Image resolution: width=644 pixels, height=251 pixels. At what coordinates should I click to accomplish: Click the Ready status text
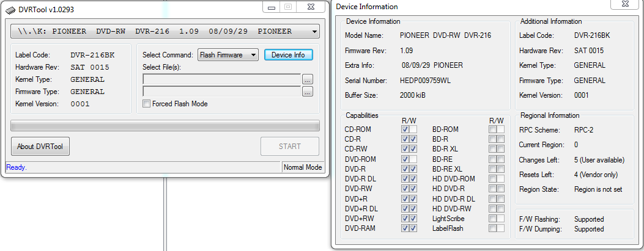(x=17, y=167)
